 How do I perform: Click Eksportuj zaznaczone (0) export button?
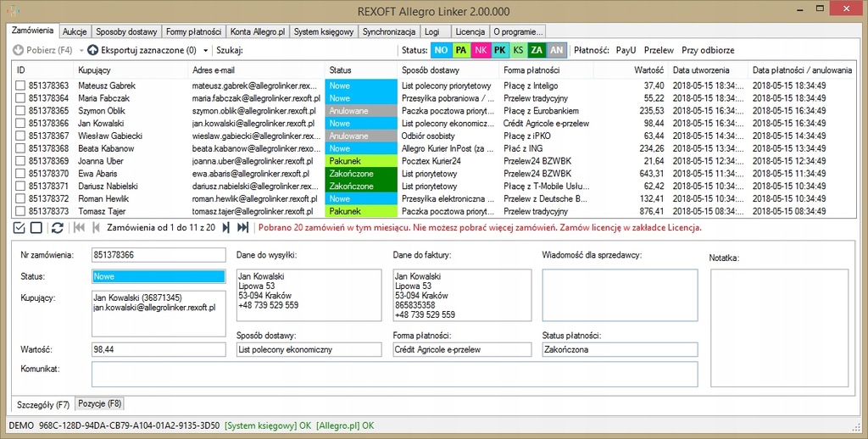pyautogui.click(x=142, y=50)
